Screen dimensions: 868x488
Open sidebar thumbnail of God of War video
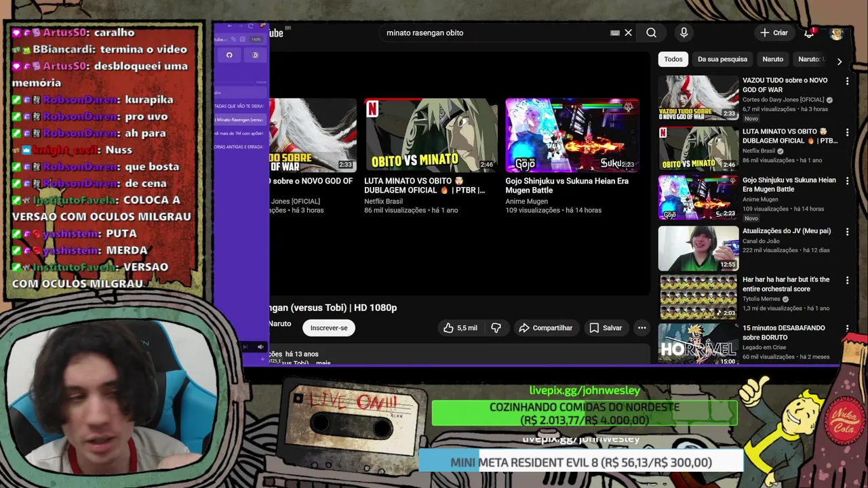(698, 98)
